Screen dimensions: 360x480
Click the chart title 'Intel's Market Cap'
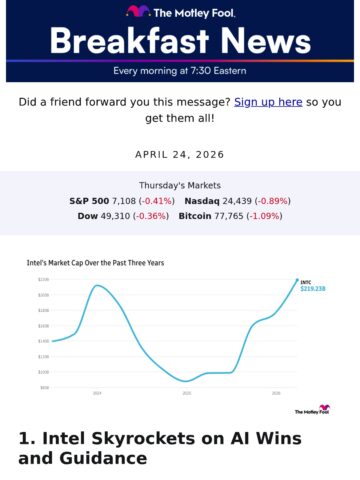click(95, 263)
